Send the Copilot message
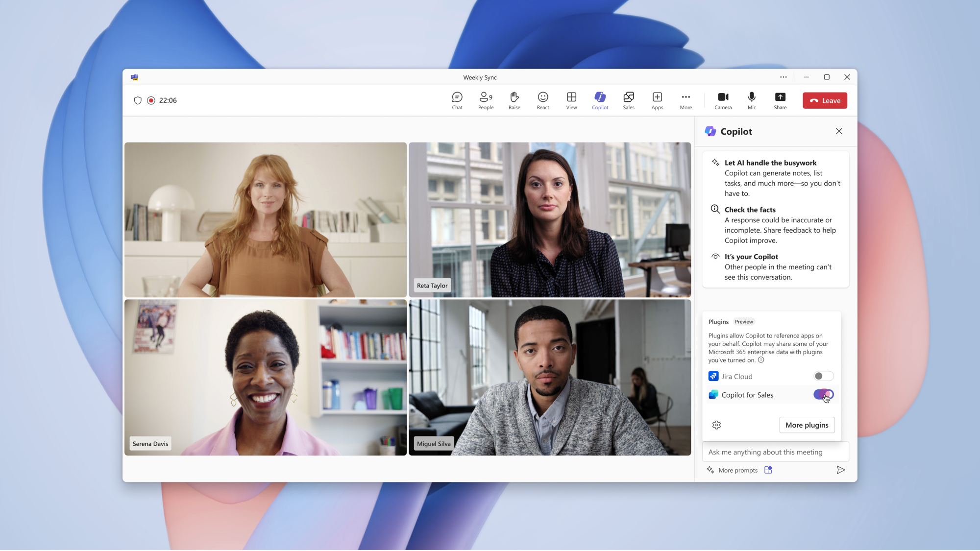 (x=841, y=470)
